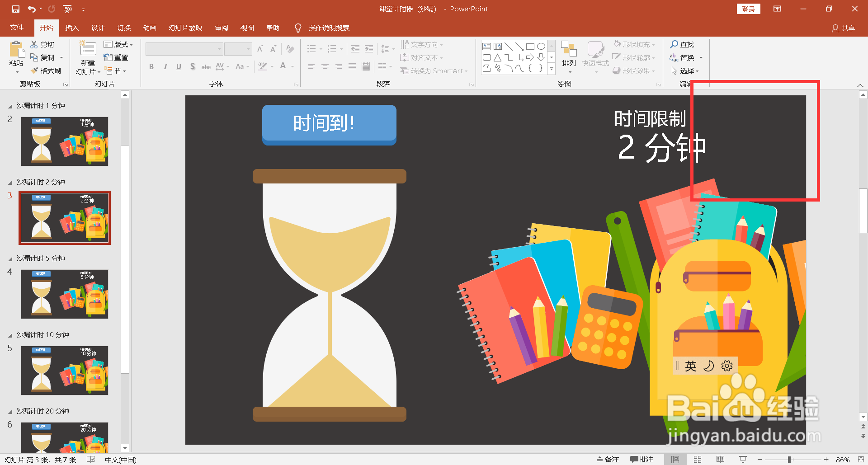Click the Arrange shapes icon

coord(569,49)
